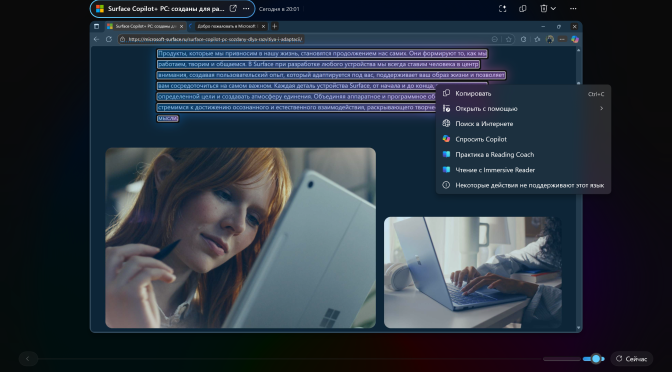
Task: Close the Surface Copilot+ PC browser tab
Action: pos(181,27)
